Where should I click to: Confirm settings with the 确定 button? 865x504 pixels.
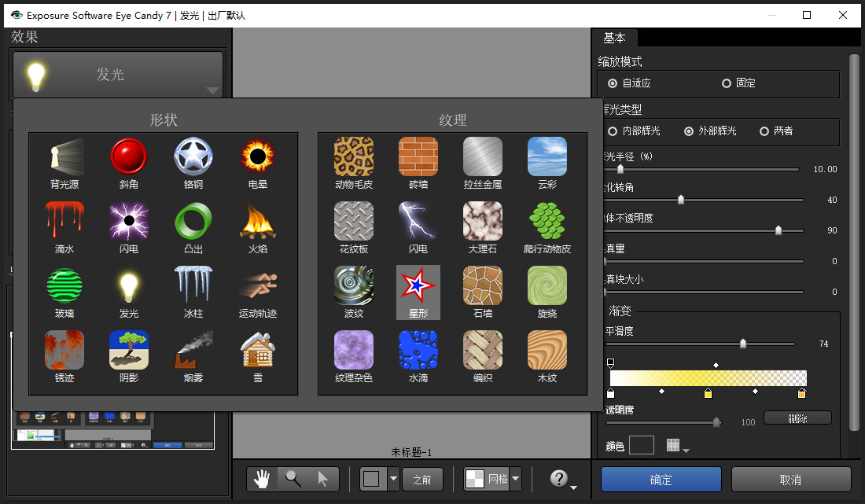click(x=661, y=479)
